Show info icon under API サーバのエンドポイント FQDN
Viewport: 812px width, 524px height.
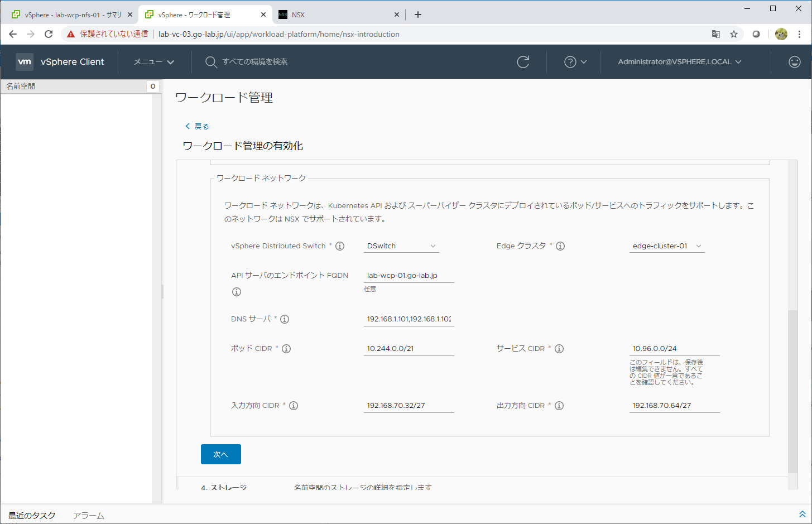point(237,292)
